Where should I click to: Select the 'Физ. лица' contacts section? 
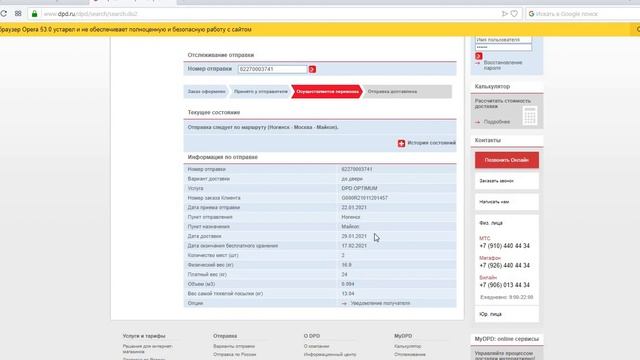(x=491, y=223)
